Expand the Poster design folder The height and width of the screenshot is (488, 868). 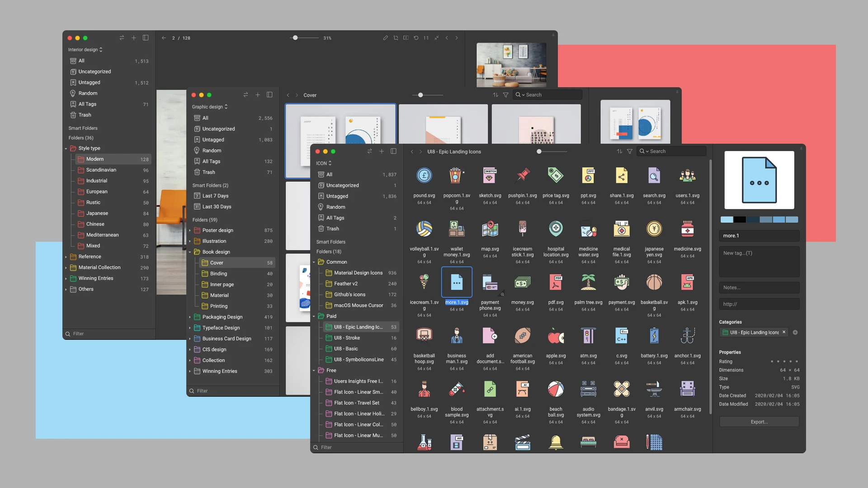[190, 230]
